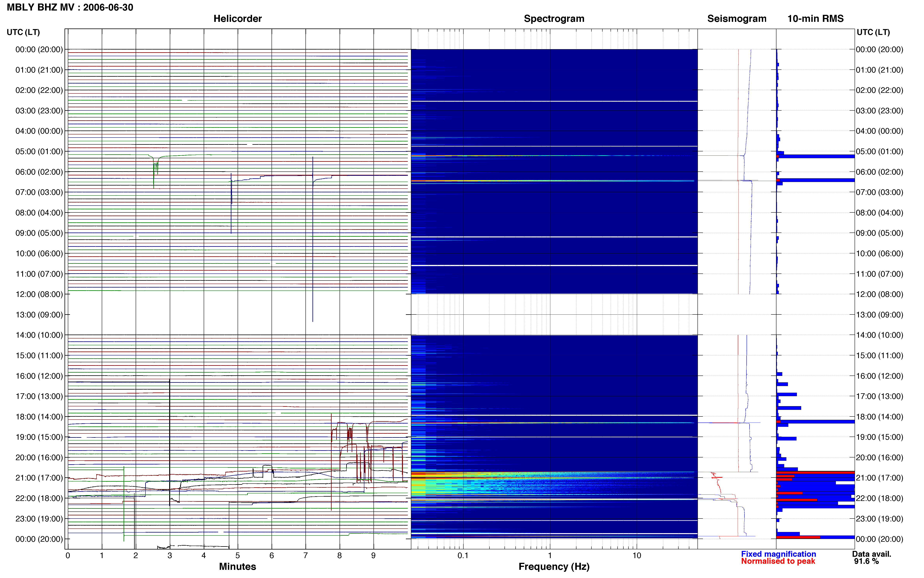
Task: Select the 'Helicorder' panel heading
Action: 237,18
